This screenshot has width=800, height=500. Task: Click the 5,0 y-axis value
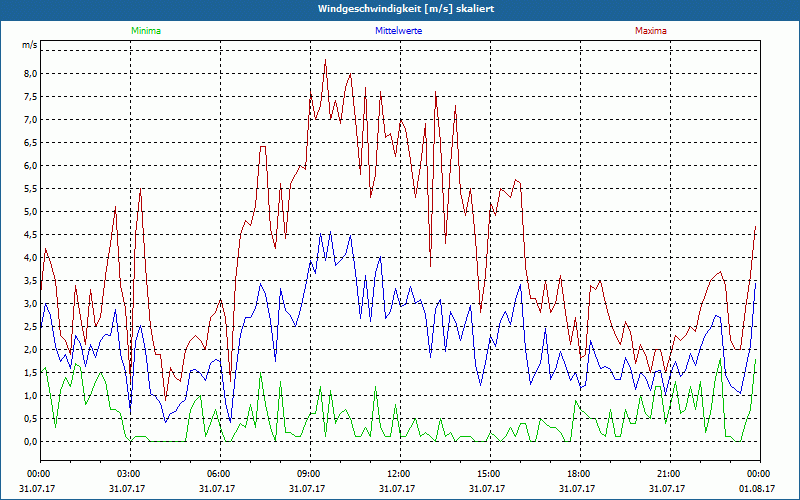click(x=31, y=211)
